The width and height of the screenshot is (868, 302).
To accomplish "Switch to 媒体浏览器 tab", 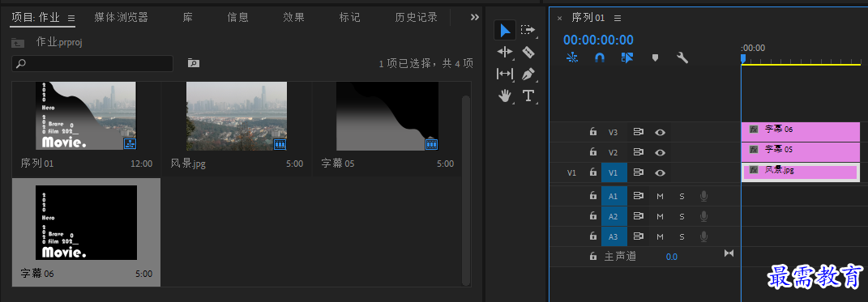I will [122, 17].
